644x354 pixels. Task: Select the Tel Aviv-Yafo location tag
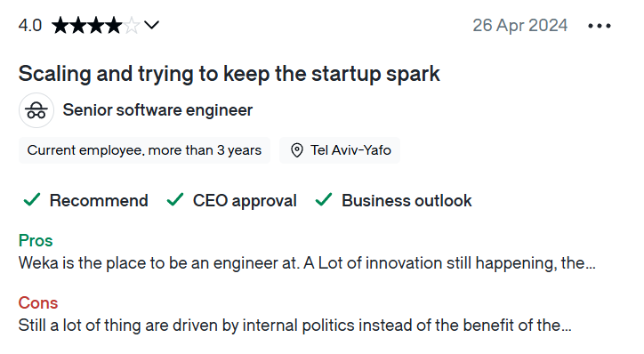click(x=340, y=150)
